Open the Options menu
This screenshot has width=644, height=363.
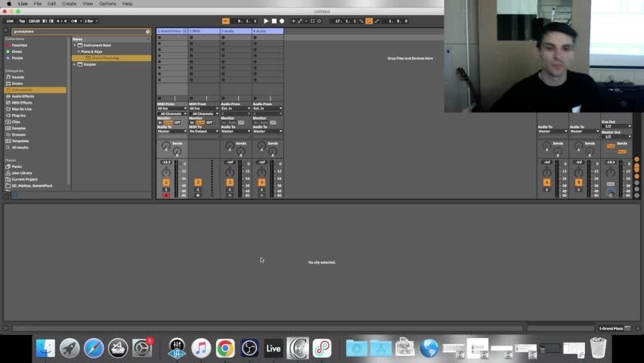(107, 3)
